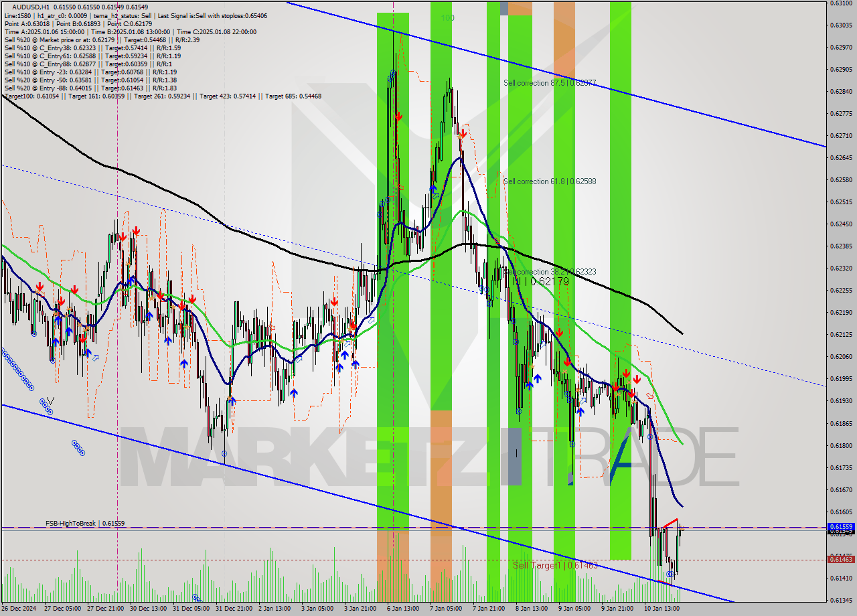Click the red 0.61559 price tag
Viewport: 857px width, 616px height.
(842, 527)
